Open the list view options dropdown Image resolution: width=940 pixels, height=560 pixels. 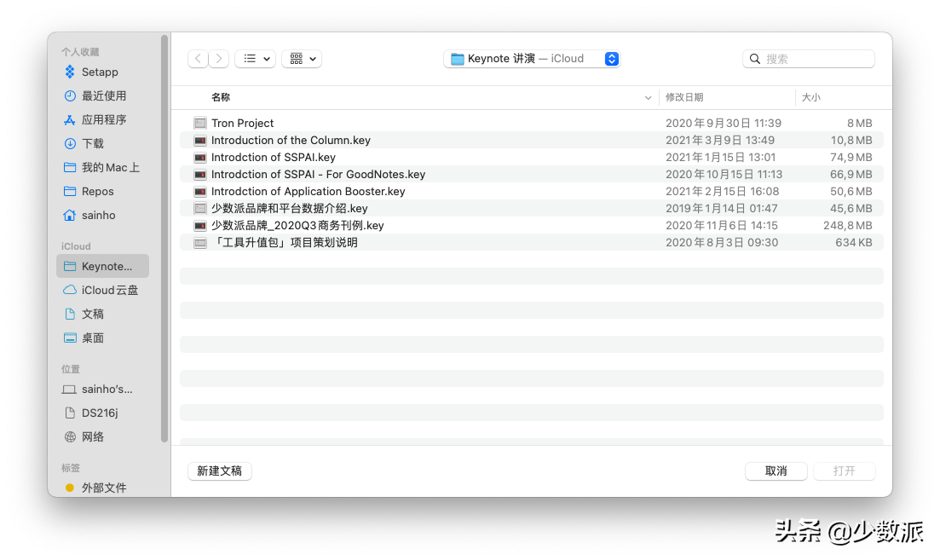[x=256, y=59]
